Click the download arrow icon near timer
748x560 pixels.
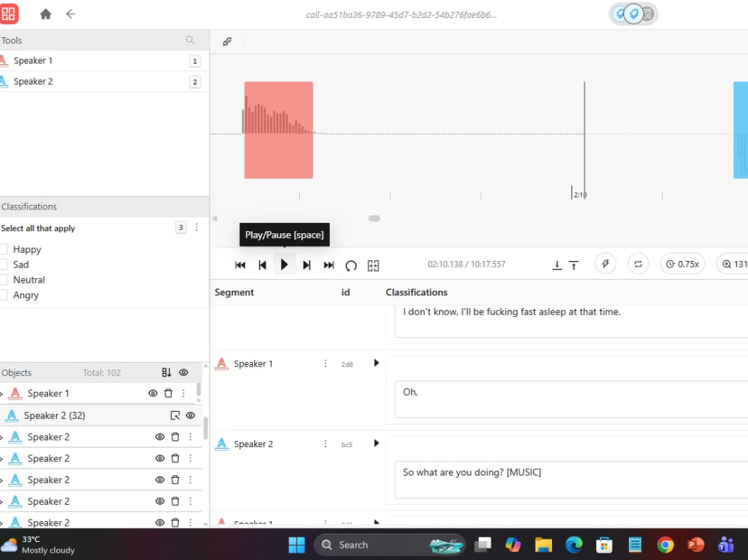557,265
